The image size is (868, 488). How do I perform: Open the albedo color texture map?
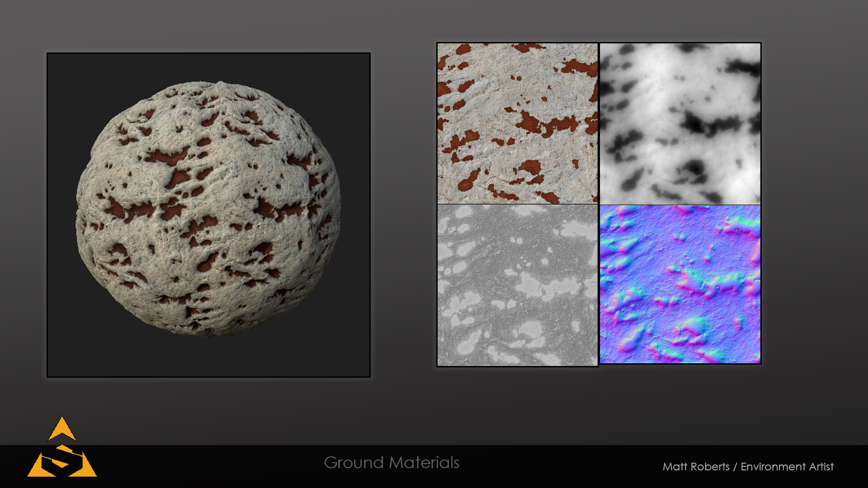click(x=517, y=123)
